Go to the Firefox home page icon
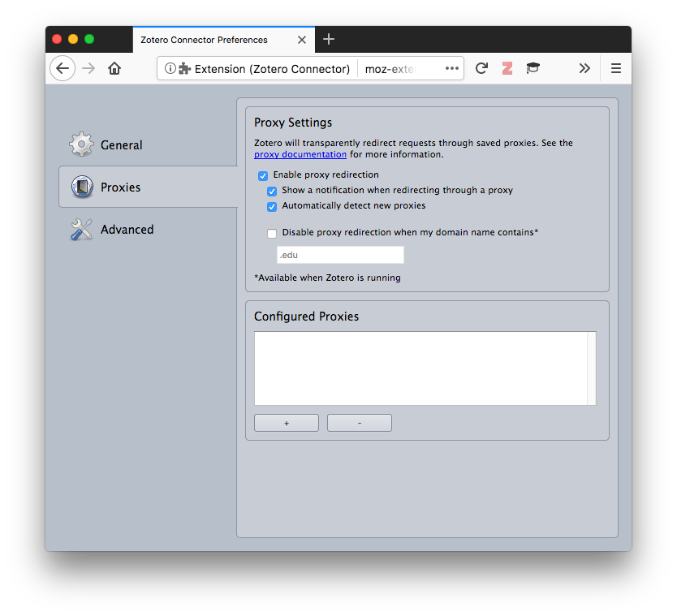Image resolution: width=677 pixels, height=616 pixels. 114,68
